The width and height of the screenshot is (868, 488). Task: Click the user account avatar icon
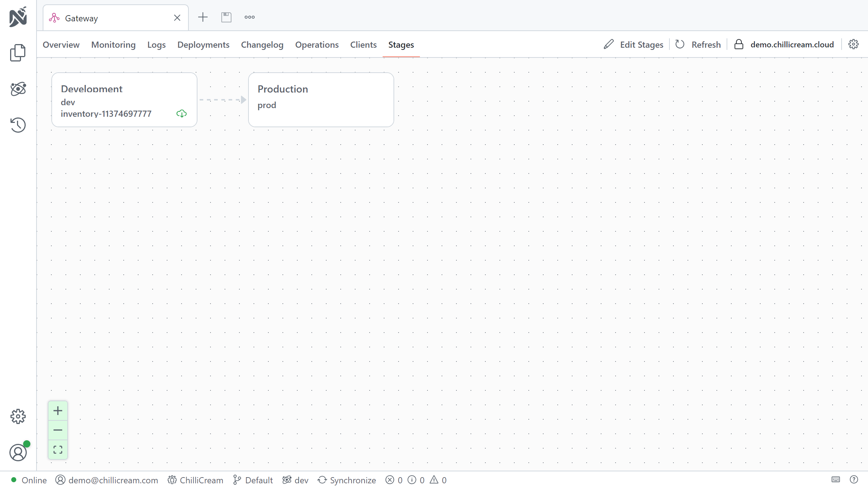tap(18, 453)
